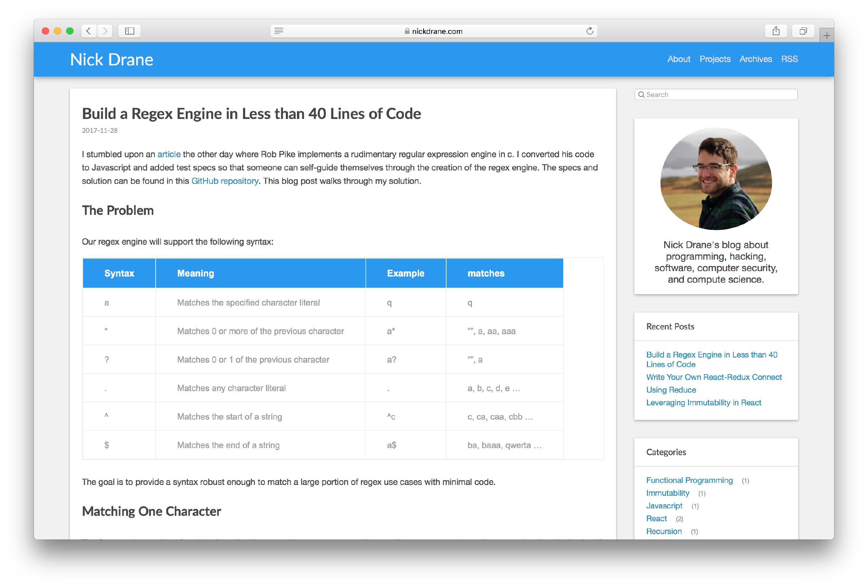Reload the page with refresh icon
This screenshot has height=588, width=868.
click(590, 31)
